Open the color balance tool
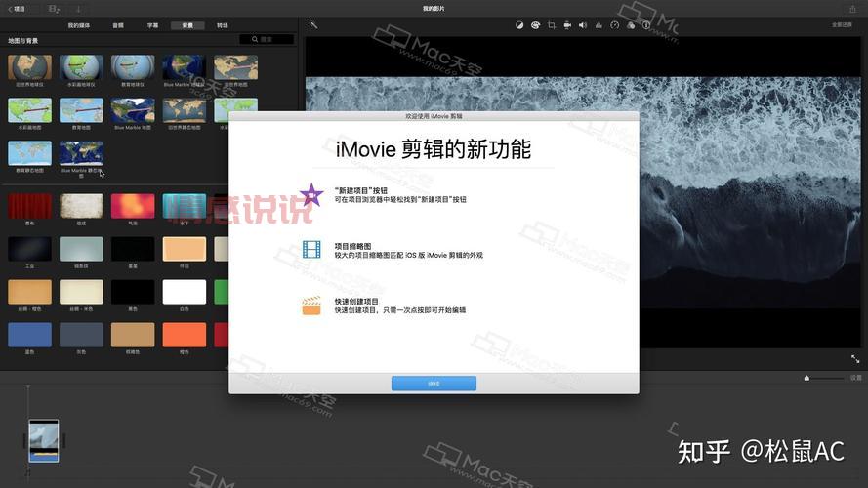This screenshot has width=868, height=488. (x=519, y=24)
